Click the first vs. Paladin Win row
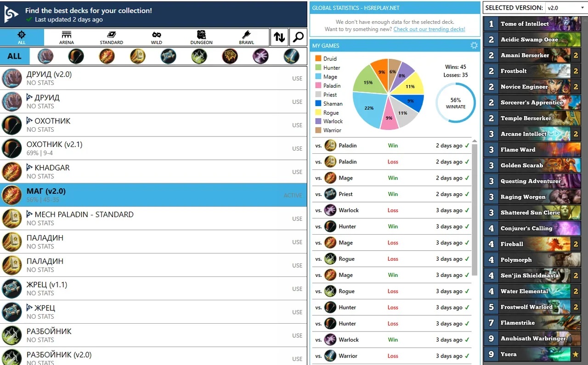The height and width of the screenshot is (365, 588). coord(392,146)
